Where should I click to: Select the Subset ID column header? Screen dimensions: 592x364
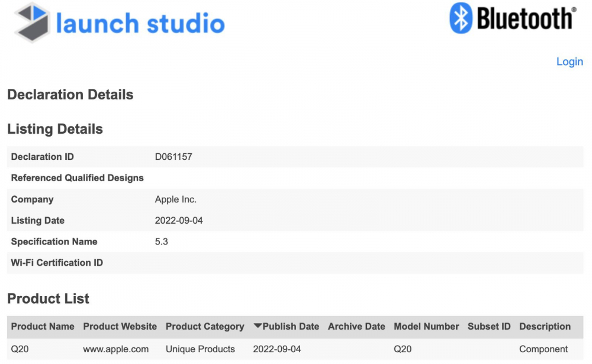488,326
